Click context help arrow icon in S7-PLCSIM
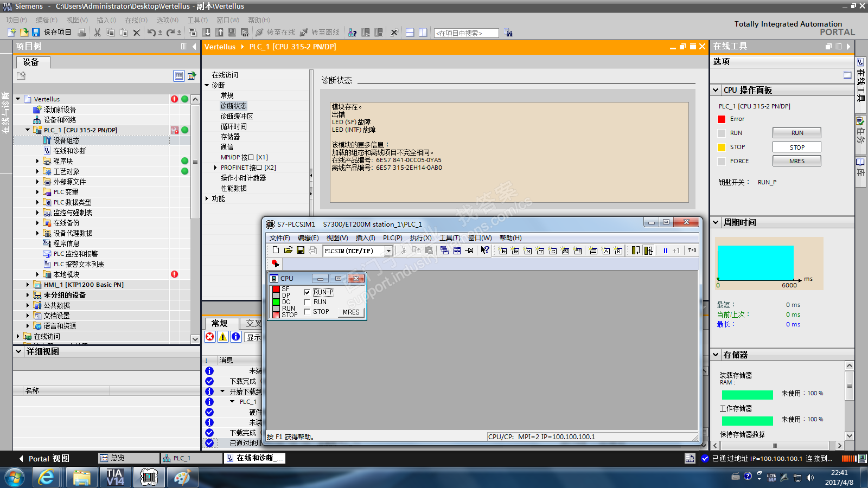Image resolution: width=868 pixels, height=488 pixels. (485, 250)
